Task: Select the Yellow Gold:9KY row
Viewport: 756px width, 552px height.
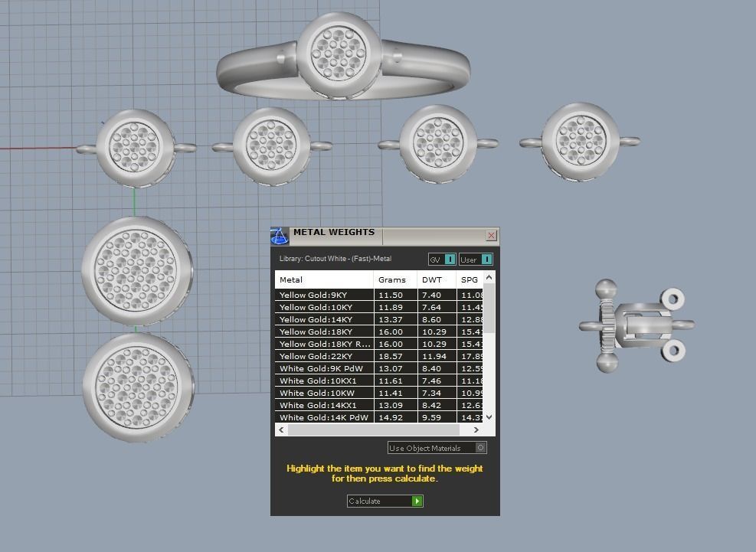Action: (379, 295)
